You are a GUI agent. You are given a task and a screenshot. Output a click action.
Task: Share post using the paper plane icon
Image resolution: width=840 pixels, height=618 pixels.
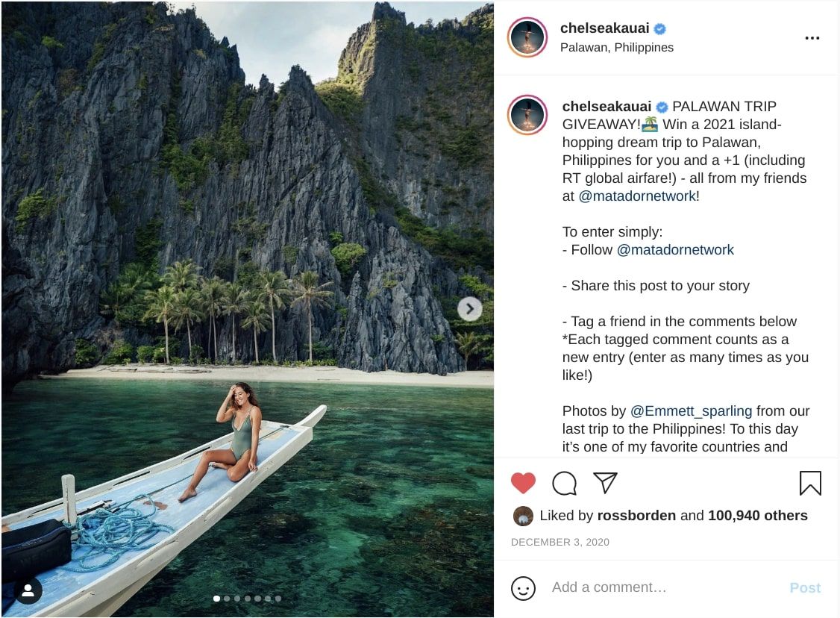click(x=605, y=483)
